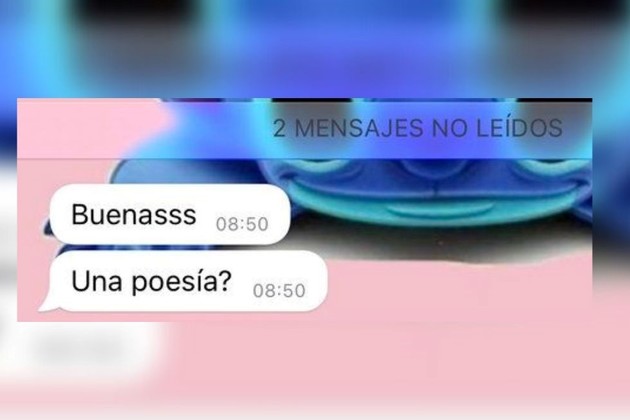Image resolution: width=630 pixels, height=420 pixels.
Task: Click the word "poesía?" in second message
Action: [182, 282]
